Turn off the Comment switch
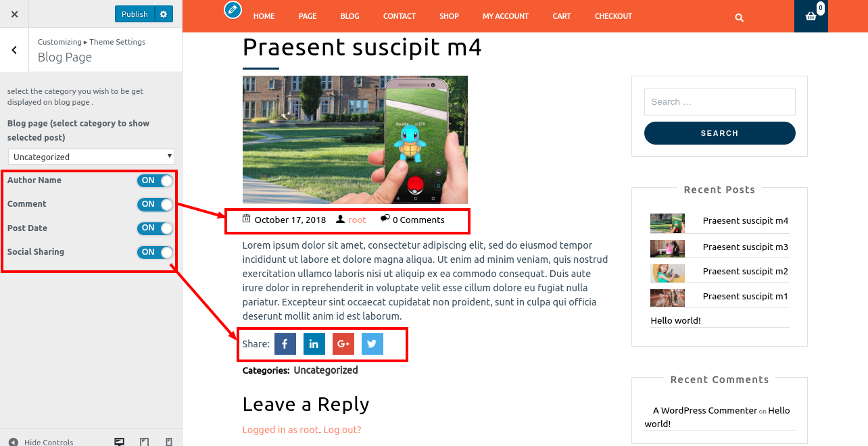Viewport: 868px width, 446px height. [x=155, y=204]
